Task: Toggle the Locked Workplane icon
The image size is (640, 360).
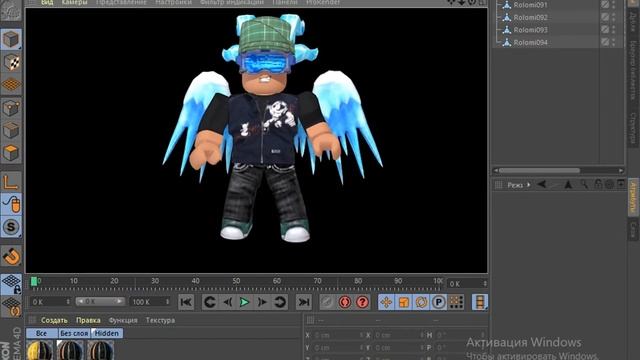Action: coord(11,284)
